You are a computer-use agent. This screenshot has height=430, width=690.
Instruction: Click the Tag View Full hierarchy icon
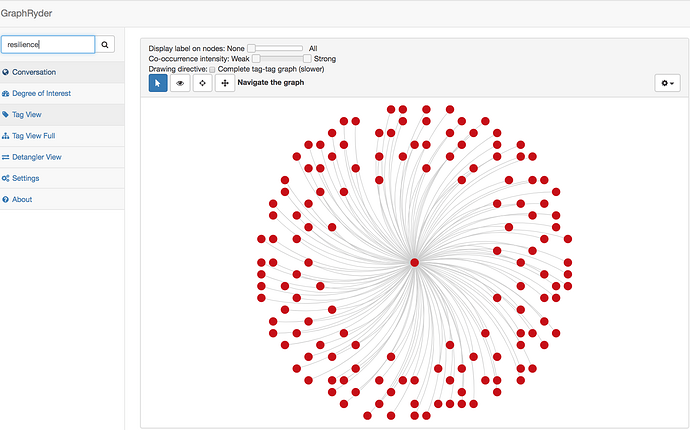5,136
